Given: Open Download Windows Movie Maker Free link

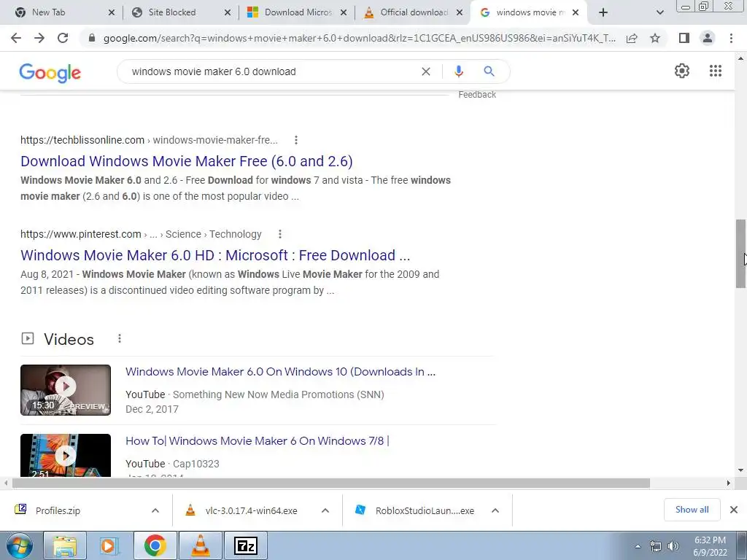Looking at the screenshot, I should pyautogui.click(x=186, y=161).
